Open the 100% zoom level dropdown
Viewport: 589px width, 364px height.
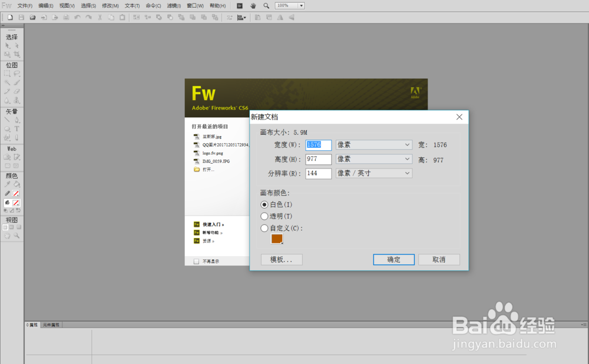(301, 6)
